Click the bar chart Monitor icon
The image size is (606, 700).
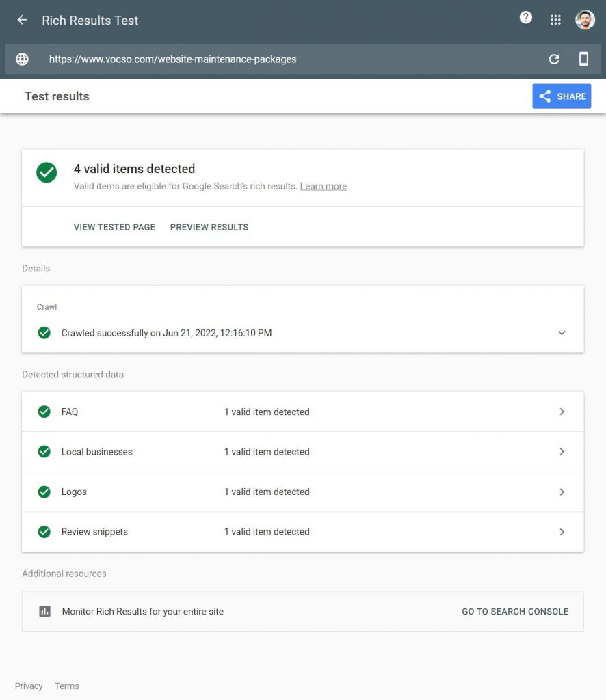pos(44,611)
